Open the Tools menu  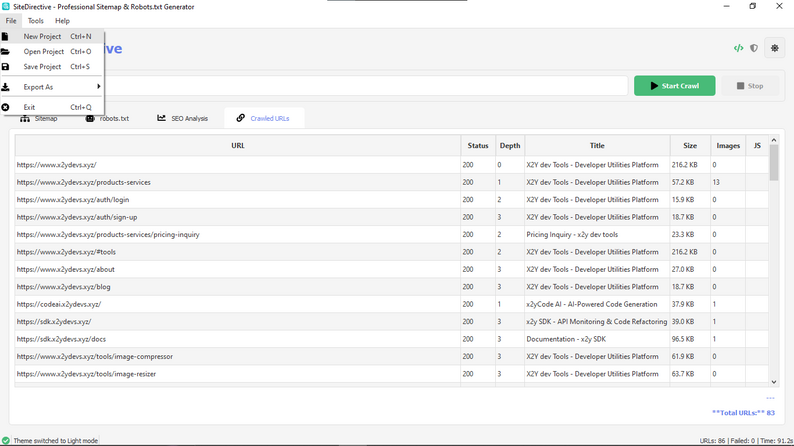[x=35, y=21]
